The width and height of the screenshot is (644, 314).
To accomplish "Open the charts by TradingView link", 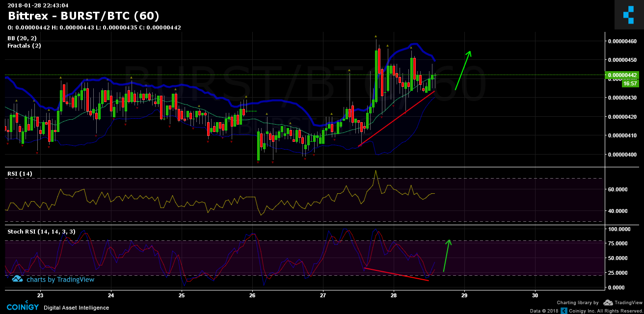I will (53, 279).
